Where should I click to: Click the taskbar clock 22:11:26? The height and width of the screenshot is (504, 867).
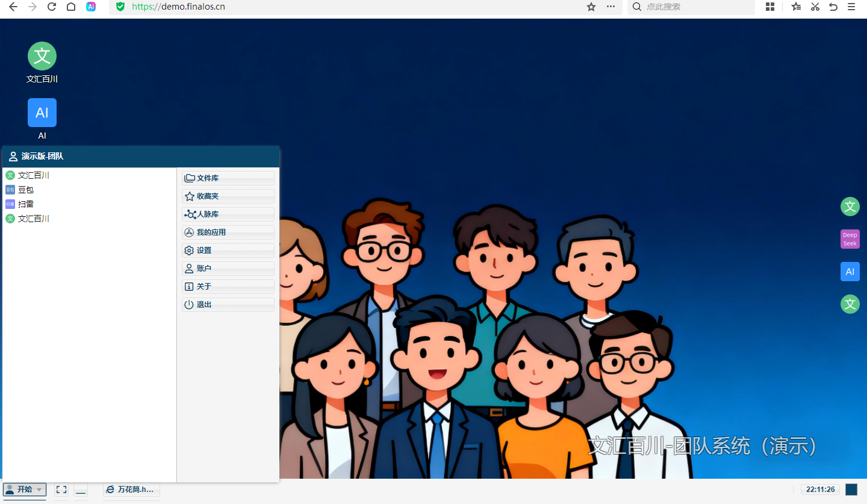point(821,490)
